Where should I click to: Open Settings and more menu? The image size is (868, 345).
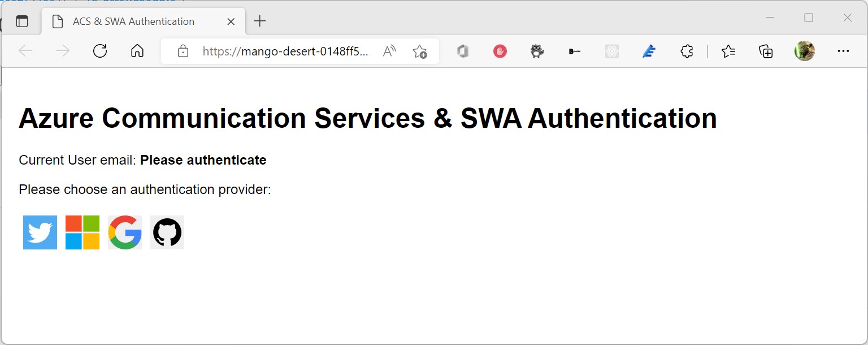click(x=843, y=51)
